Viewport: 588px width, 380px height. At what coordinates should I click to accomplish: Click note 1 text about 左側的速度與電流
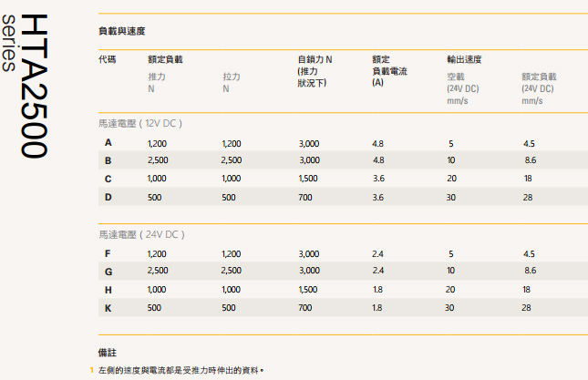coord(181,370)
